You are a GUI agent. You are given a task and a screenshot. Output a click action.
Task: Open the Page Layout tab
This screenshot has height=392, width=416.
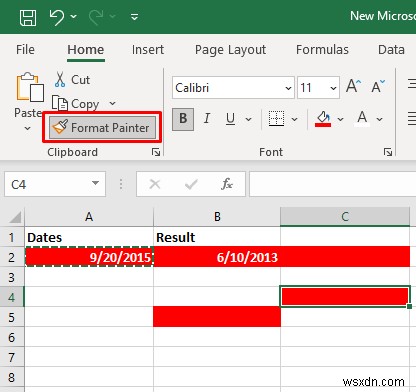coord(230,50)
